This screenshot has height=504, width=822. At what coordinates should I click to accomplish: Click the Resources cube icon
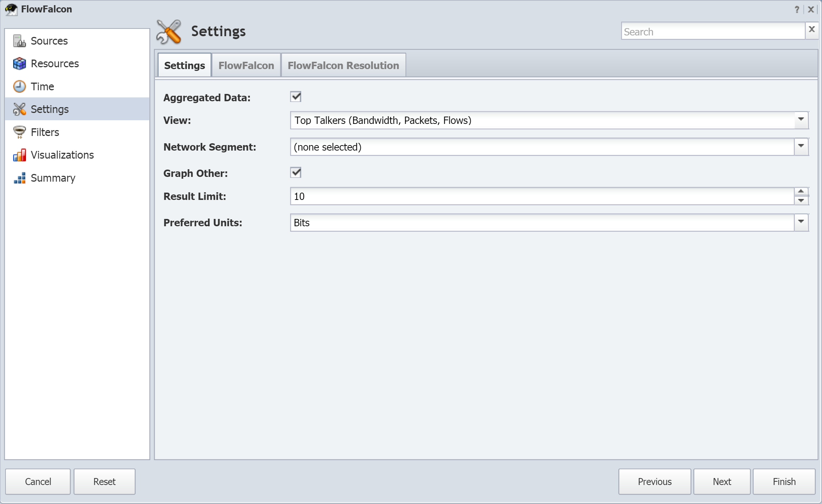(19, 64)
